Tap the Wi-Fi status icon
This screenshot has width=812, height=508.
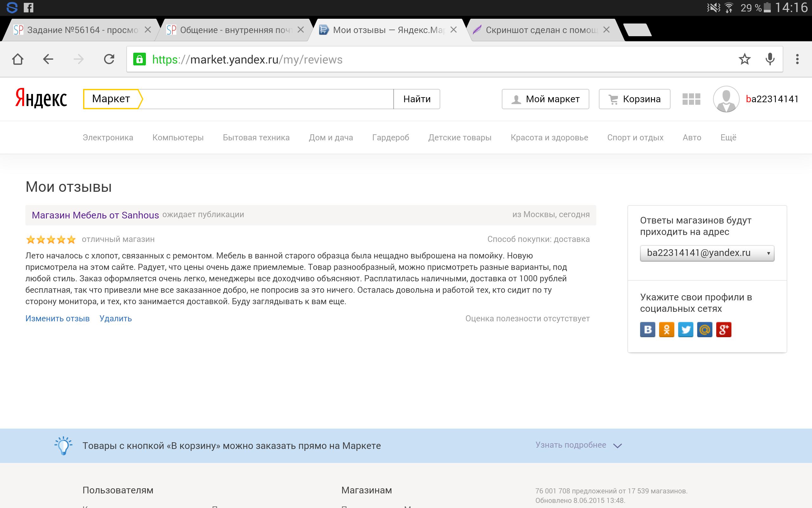pos(729,7)
